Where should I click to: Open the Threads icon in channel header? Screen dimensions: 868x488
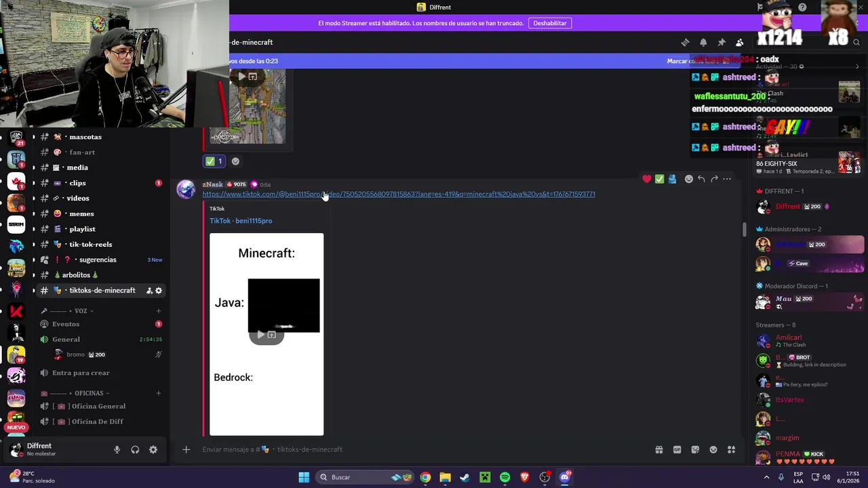(685, 43)
